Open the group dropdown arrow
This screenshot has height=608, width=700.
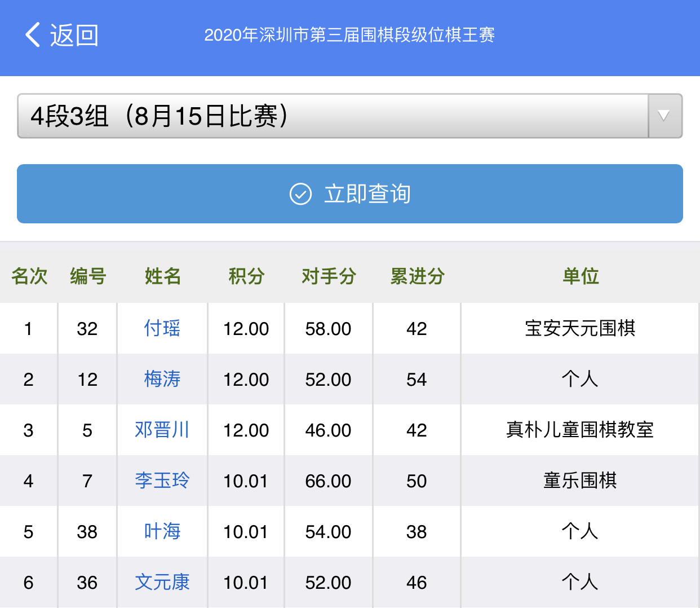pos(664,116)
